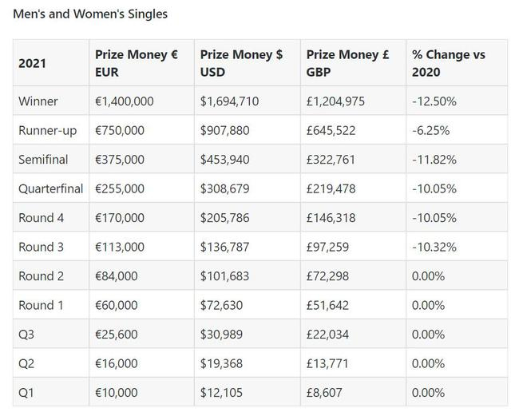Click the £13,771 Q2 GBP cell
The height and width of the screenshot is (420, 519).
(x=327, y=363)
